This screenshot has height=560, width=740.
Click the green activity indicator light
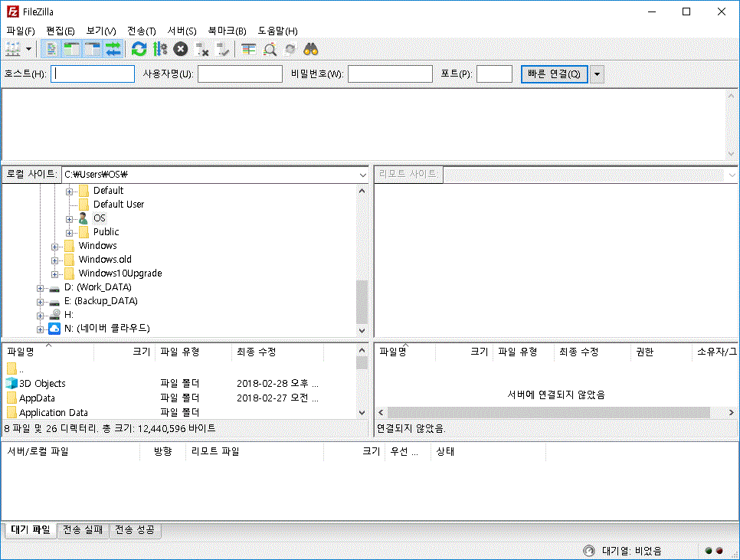point(709,551)
